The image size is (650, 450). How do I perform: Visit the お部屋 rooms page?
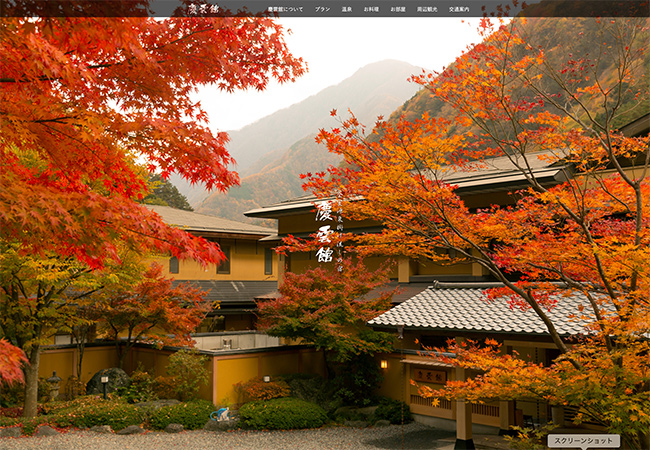pos(398,9)
